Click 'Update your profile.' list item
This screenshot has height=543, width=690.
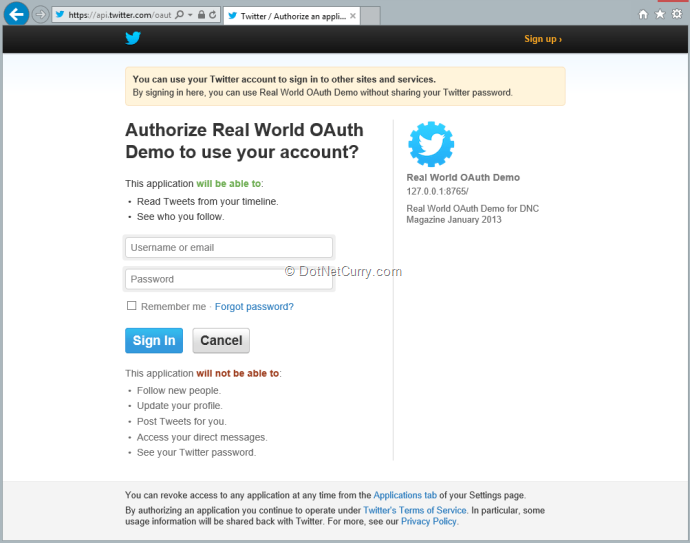point(180,406)
